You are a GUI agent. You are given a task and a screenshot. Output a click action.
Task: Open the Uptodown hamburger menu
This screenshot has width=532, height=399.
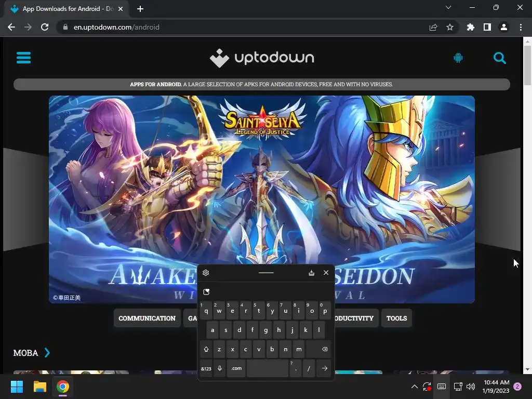tap(23, 58)
